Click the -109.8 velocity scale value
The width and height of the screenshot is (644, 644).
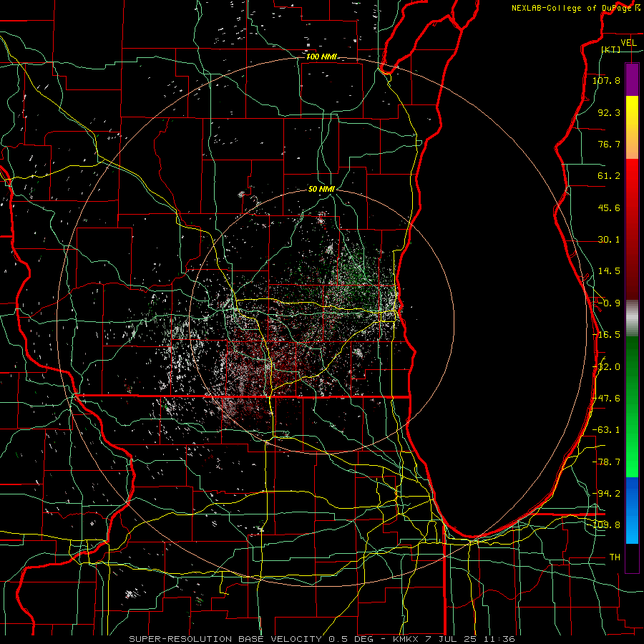pos(606,525)
